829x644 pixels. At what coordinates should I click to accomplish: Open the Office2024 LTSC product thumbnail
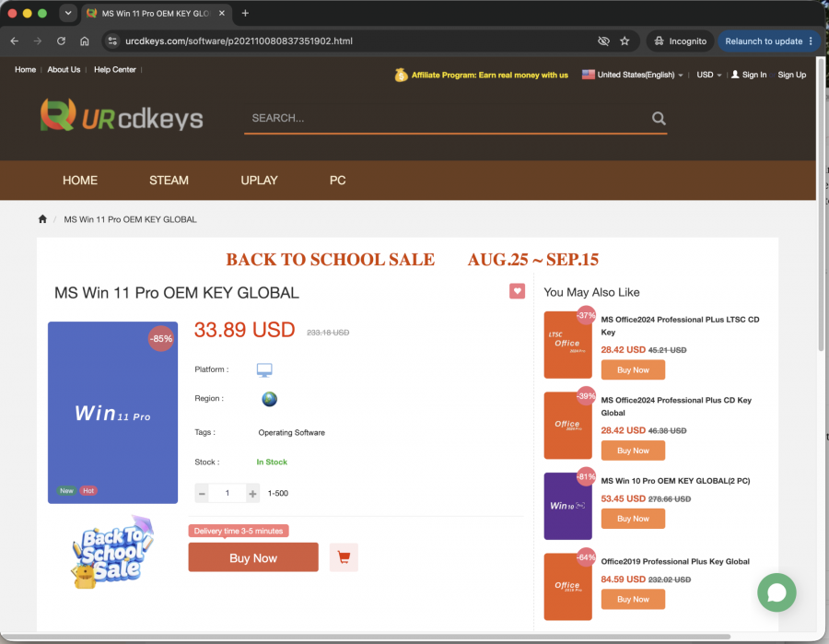(x=567, y=345)
